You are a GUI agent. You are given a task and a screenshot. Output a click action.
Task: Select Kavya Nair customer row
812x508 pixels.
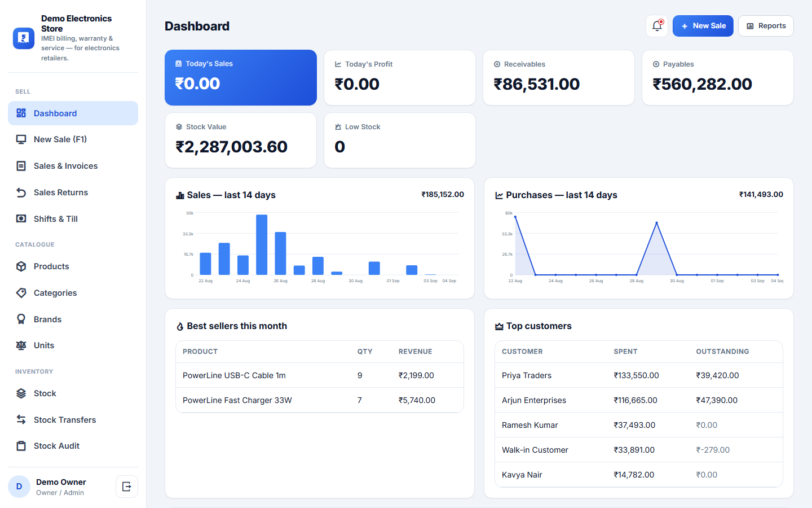click(639, 475)
